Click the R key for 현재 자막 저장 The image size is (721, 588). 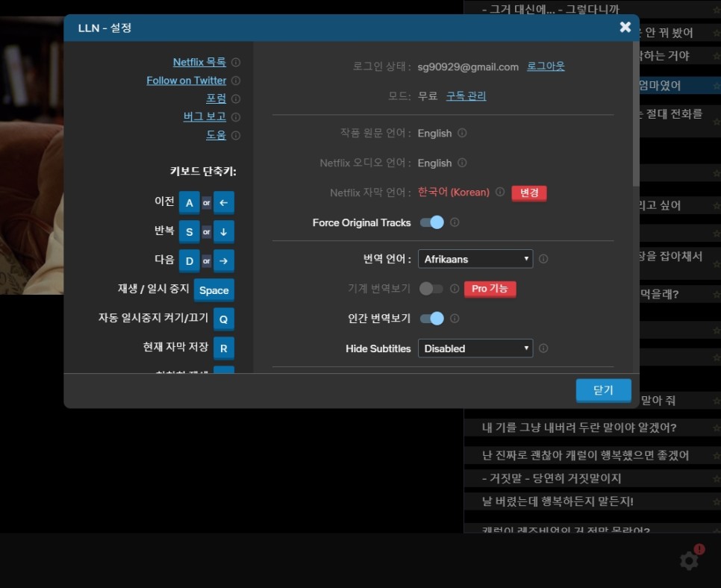point(224,348)
